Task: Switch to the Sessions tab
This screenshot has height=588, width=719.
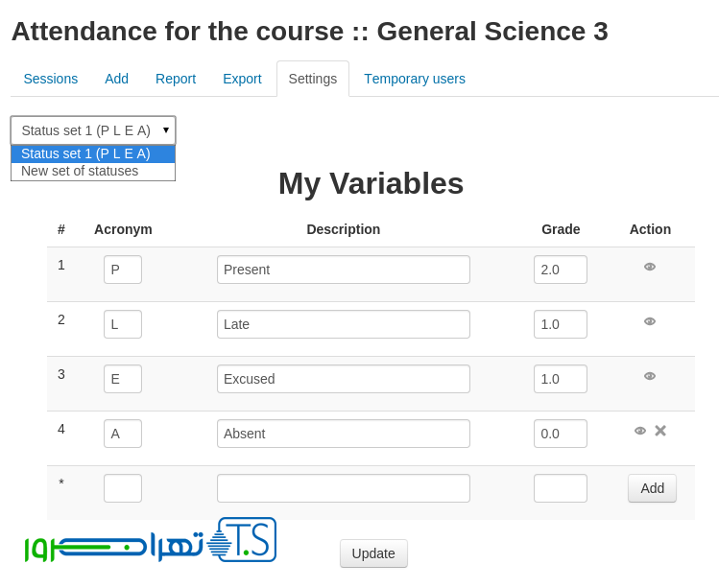Action: pyautogui.click(x=51, y=79)
